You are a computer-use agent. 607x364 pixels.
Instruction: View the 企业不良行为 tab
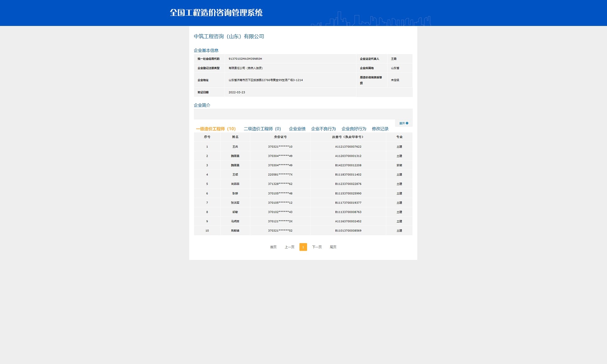324,129
